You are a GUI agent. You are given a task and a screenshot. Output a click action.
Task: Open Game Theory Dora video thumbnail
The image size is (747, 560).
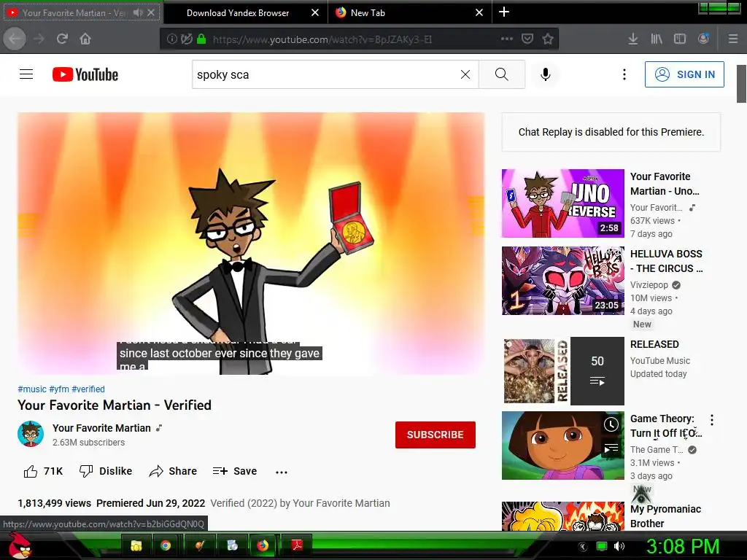[x=562, y=446]
